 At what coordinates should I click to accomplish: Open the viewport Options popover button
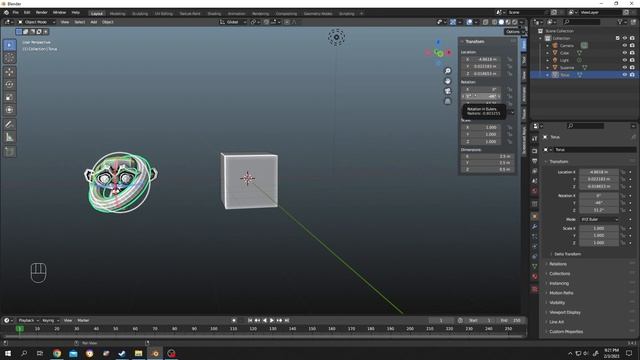[514, 31]
